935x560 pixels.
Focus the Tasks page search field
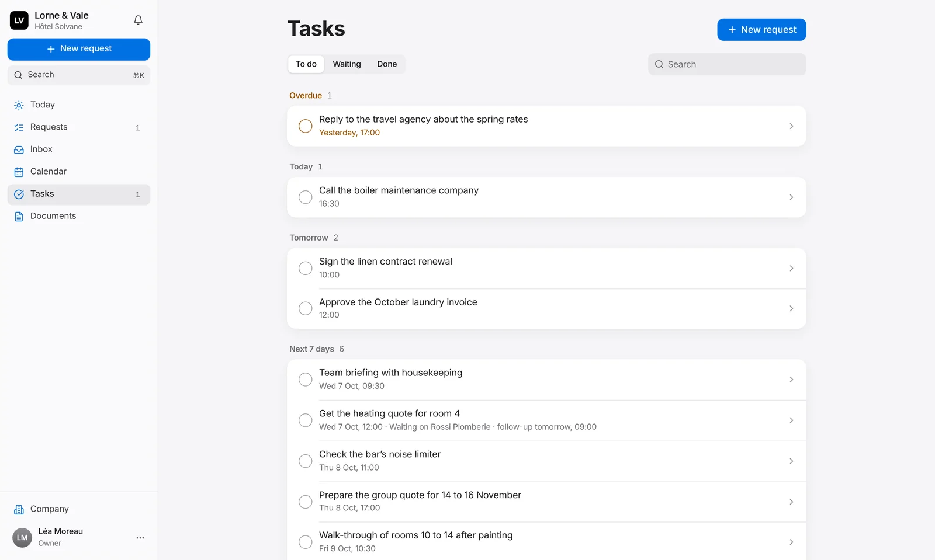point(727,64)
